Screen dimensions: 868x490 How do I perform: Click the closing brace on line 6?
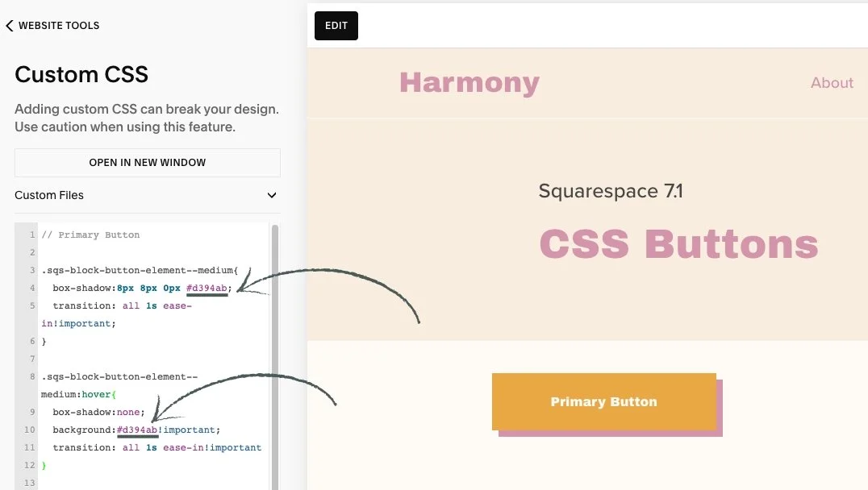point(44,341)
